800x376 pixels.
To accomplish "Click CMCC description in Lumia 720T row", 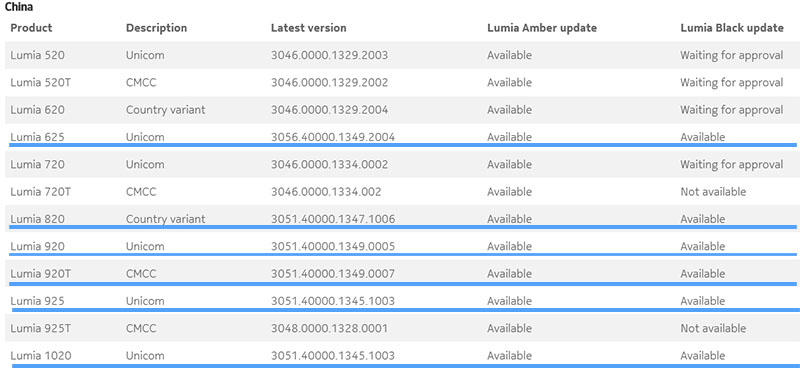I will 141,192.
